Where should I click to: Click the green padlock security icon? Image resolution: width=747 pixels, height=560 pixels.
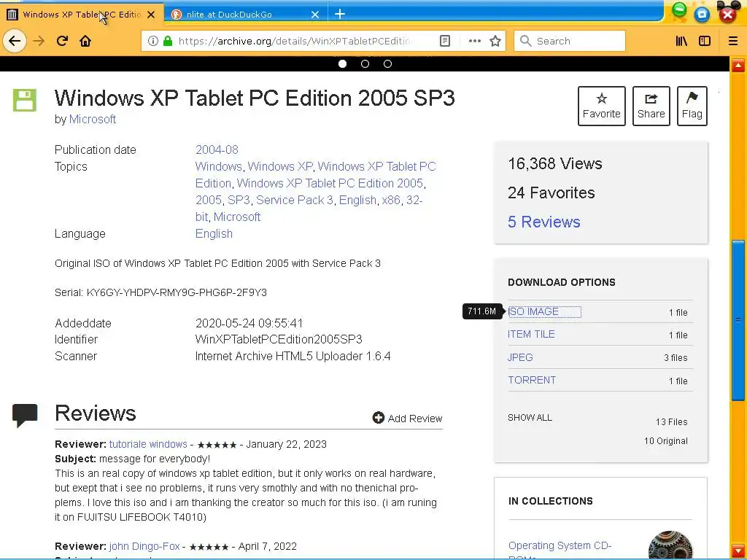tap(168, 41)
